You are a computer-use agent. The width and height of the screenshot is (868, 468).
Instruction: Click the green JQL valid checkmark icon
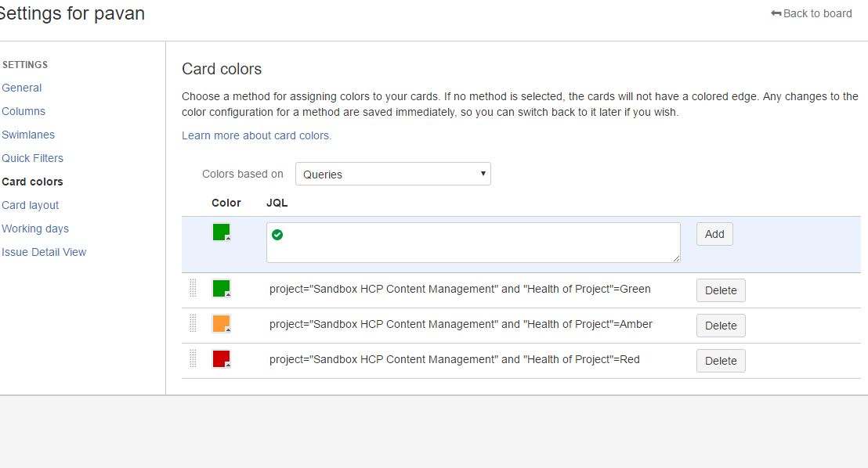277,235
